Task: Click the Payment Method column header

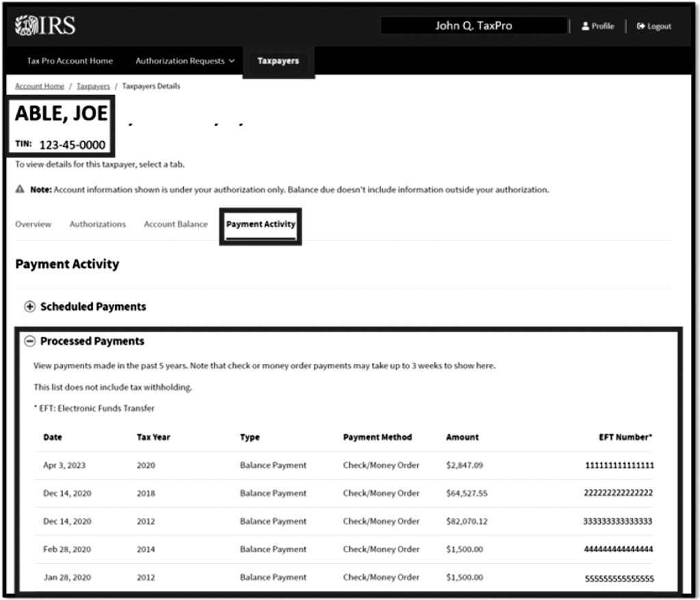Action: coord(377,437)
